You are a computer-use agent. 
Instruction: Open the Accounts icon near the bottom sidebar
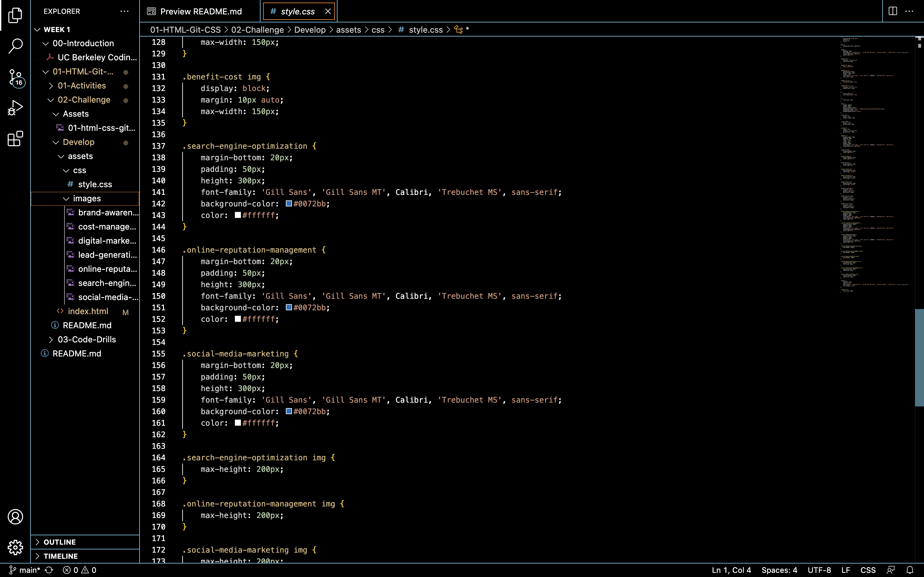point(15,517)
